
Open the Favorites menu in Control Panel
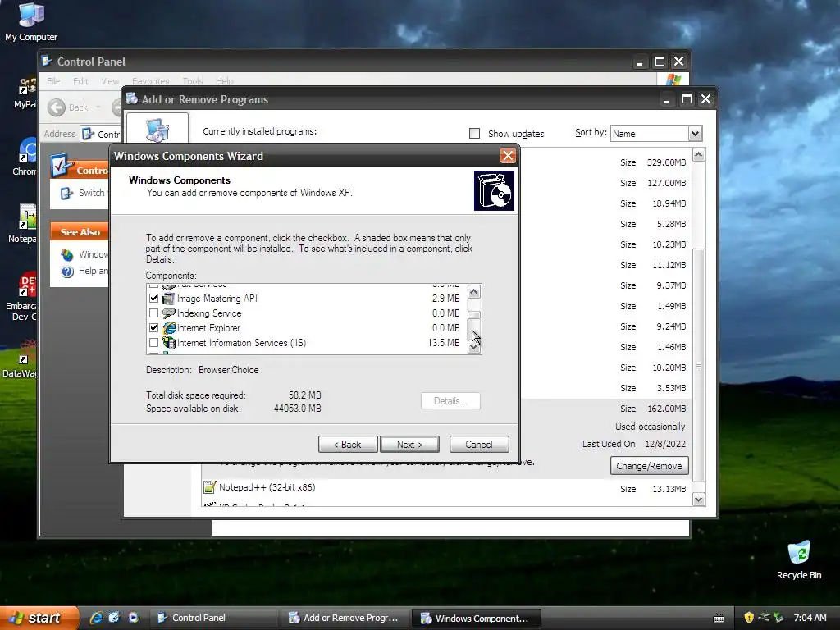coord(151,81)
